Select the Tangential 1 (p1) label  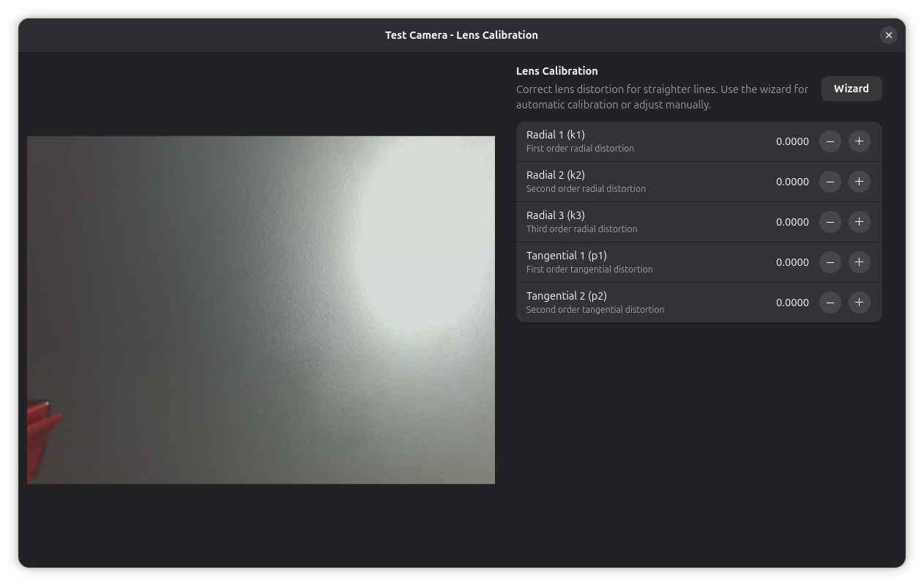point(567,256)
